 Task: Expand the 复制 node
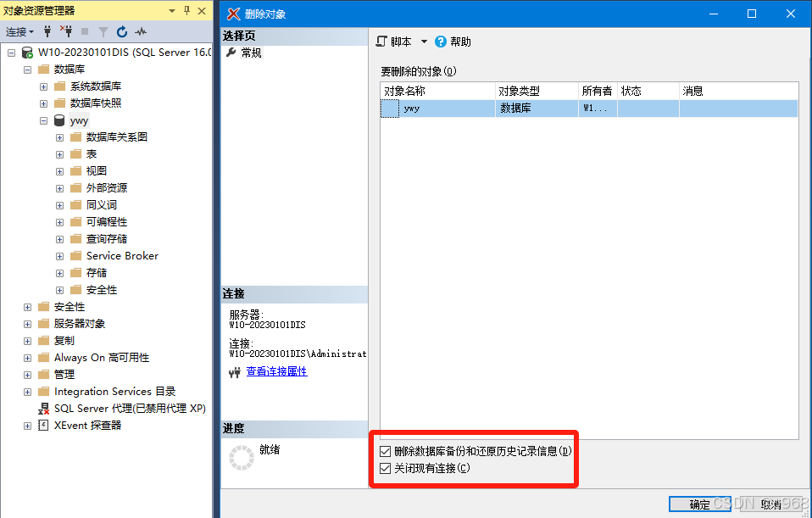pyautogui.click(x=27, y=341)
